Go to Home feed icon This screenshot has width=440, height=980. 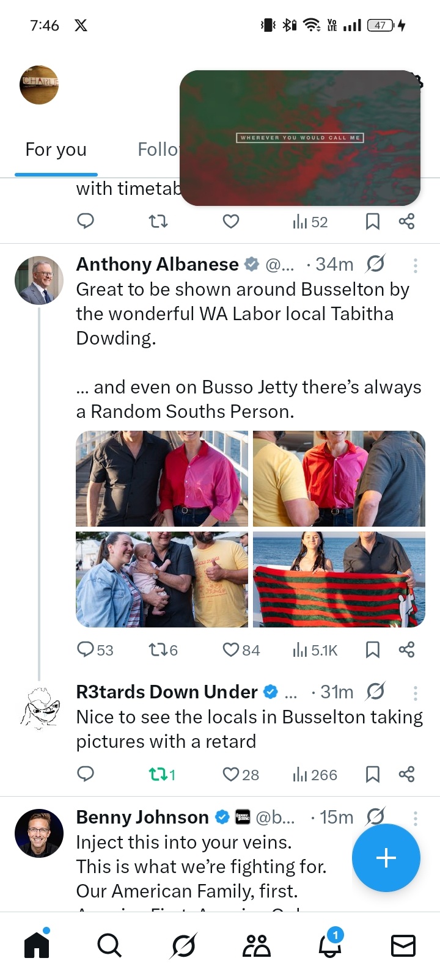(x=37, y=946)
